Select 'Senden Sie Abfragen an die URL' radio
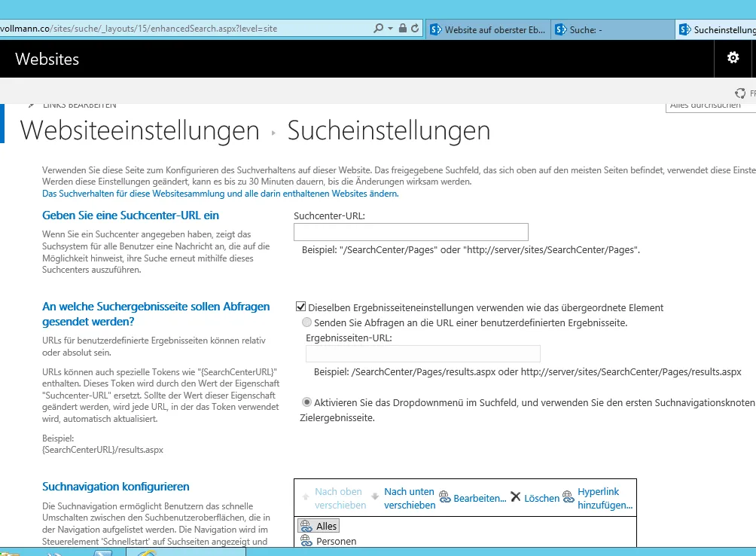Viewport: 756px width, 556px height. pos(306,322)
